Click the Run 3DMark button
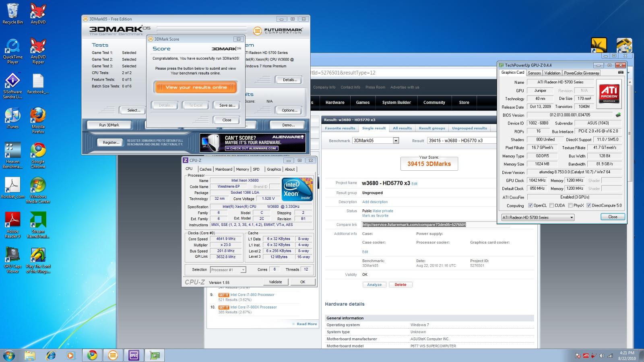Viewport: 644px width, 362px height. tap(109, 125)
